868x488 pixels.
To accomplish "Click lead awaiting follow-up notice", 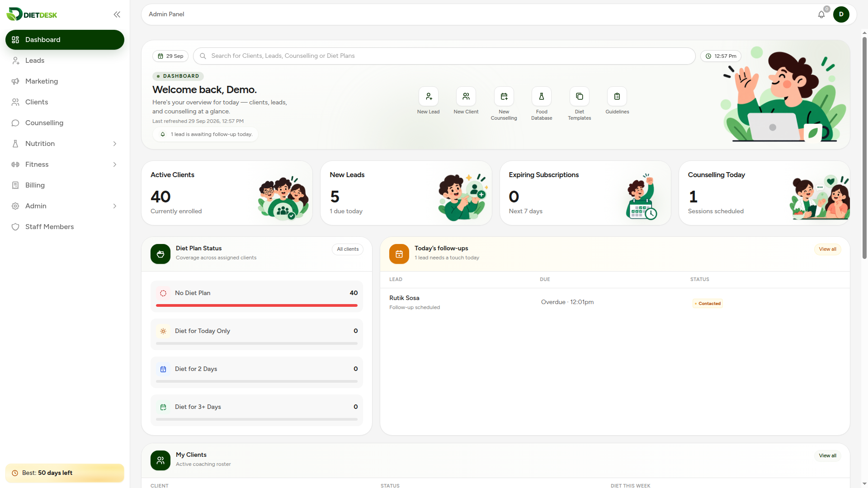I will [x=206, y=134].
